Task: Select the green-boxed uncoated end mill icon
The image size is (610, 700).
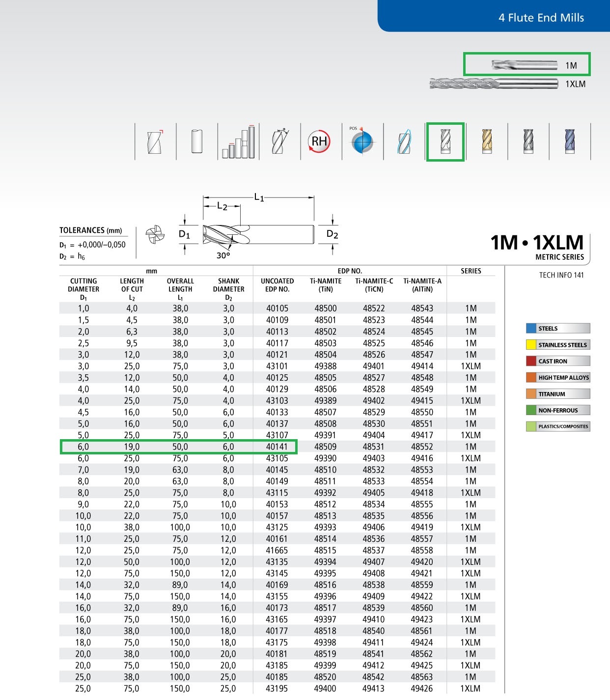Action: [445, 141]
